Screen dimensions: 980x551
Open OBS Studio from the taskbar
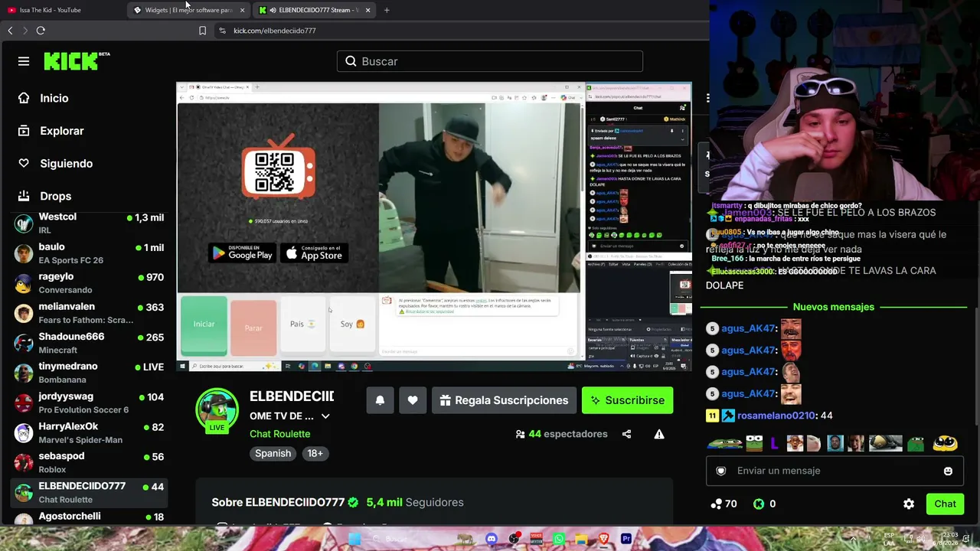click(514, 539)
